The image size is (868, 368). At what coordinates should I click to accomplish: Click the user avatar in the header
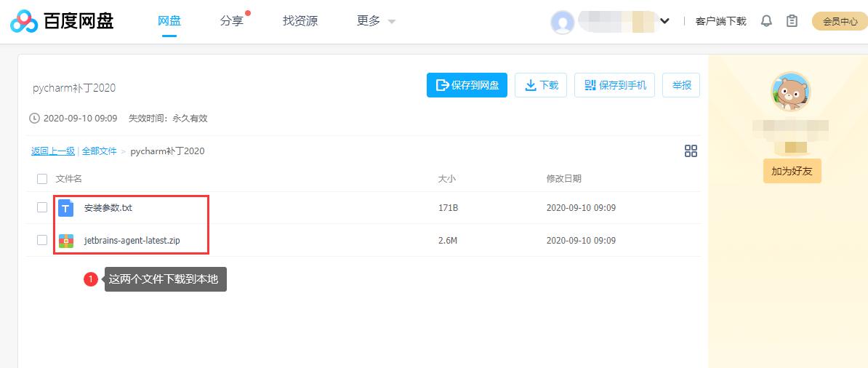(x=563, y=22)
